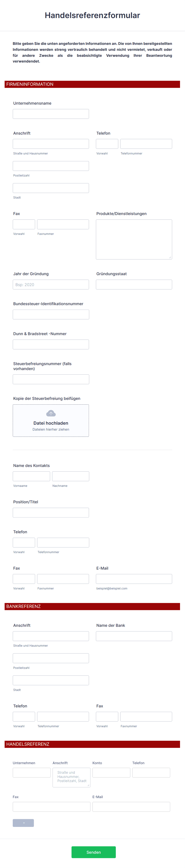Viewport: 185px width, 868px height.
Task: Click the Name der Bank field
Action: pyautogui.click(x=134, y=636)
